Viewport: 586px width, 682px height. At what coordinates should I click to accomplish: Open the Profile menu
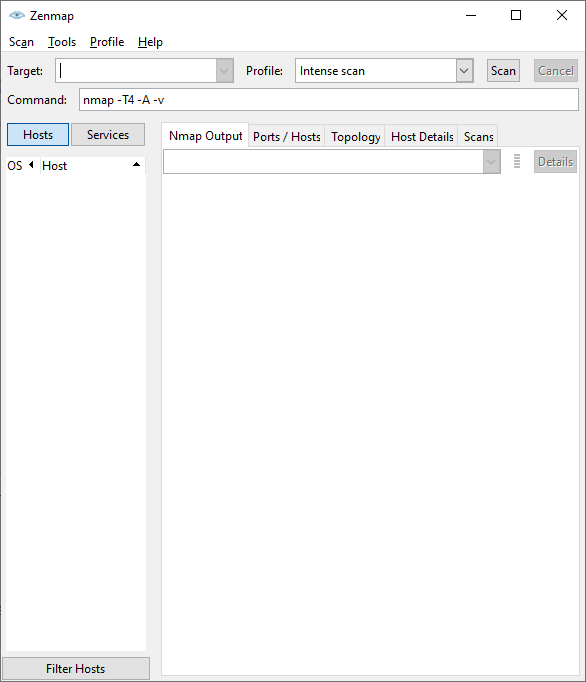(x=107, y=42)
